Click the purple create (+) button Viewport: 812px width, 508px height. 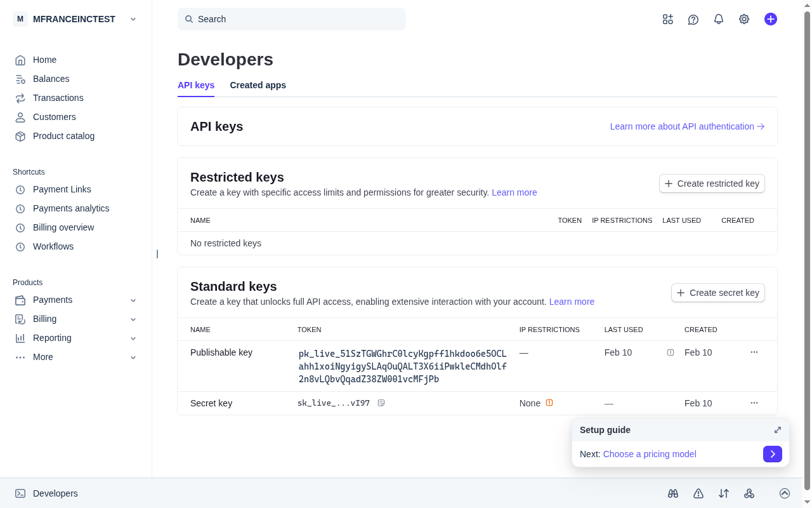[770, 19]
